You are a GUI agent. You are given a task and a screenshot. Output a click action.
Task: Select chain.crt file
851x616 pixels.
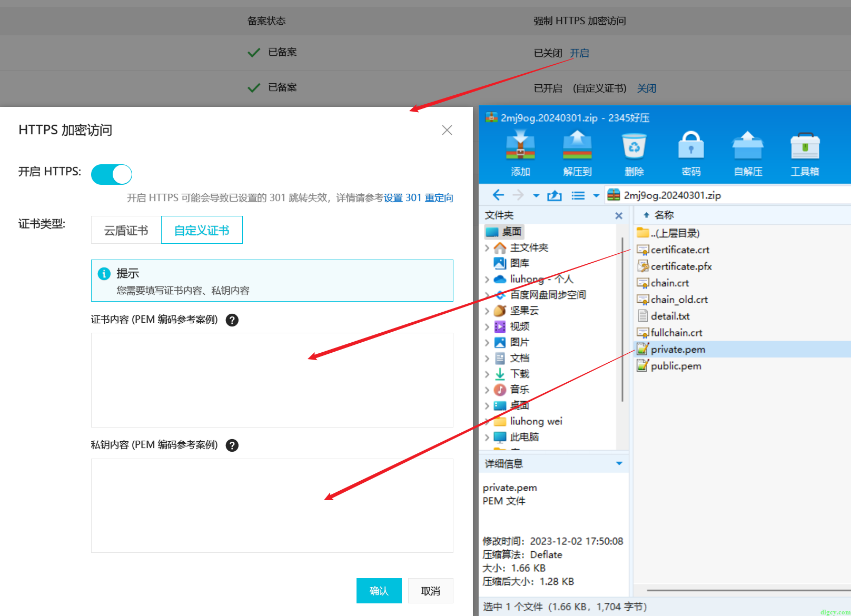(669, 283)
